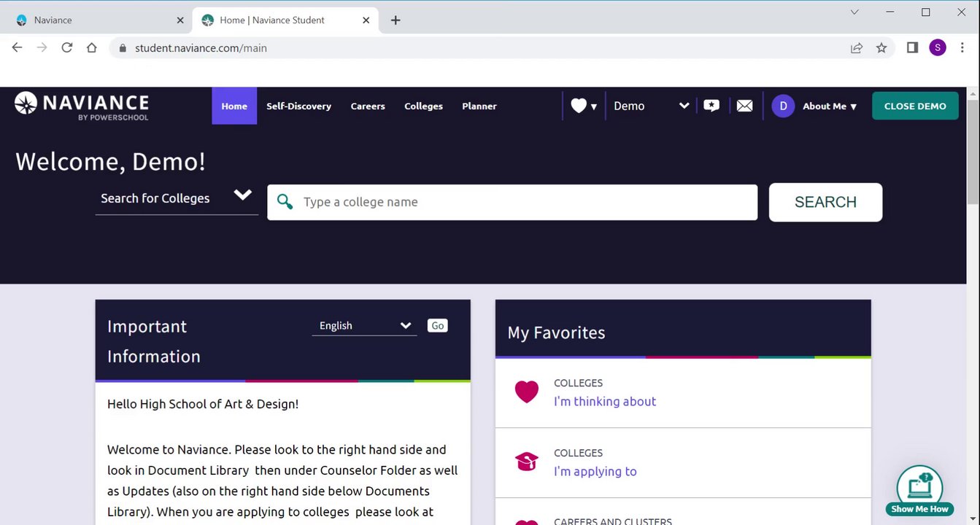Screen dimensions: 980x525
Task: Click the Naviance by PowerSchool logo
Action: click(x=82, y=106)
